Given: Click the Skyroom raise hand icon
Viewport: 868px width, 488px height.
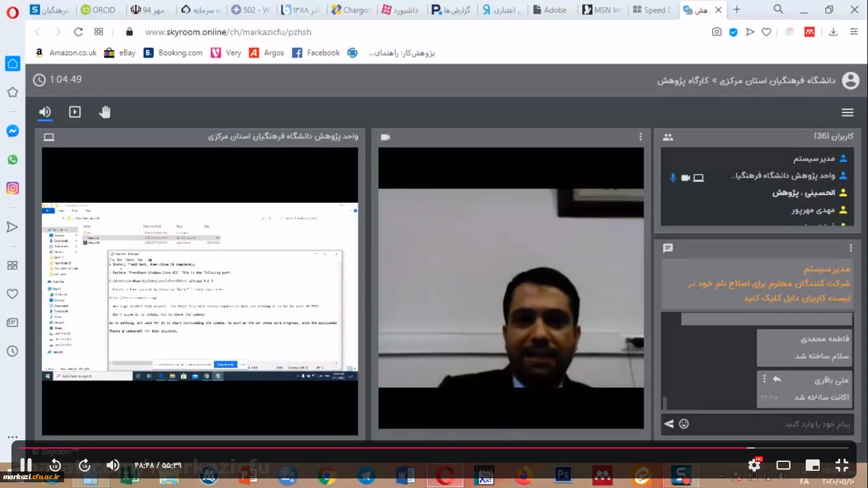Looking at the screenshot, I should coord(105,112).
